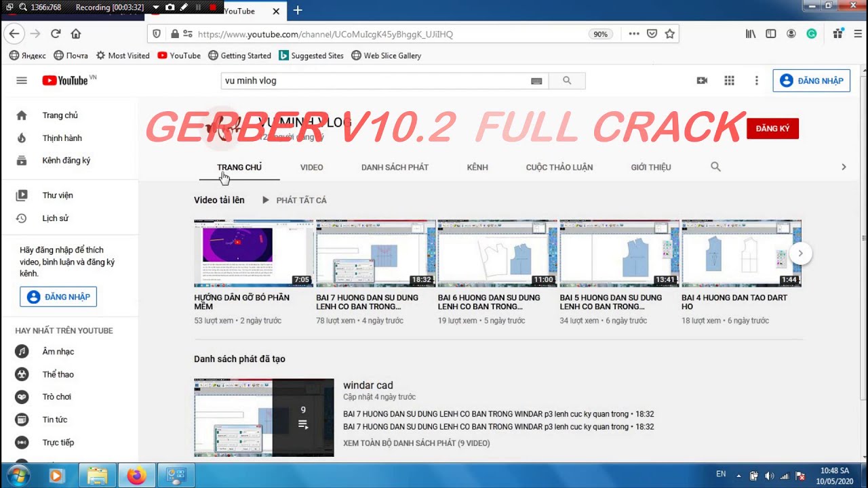
Task: Open KÊNH channel tab
Action: click(x=477, y=167)
